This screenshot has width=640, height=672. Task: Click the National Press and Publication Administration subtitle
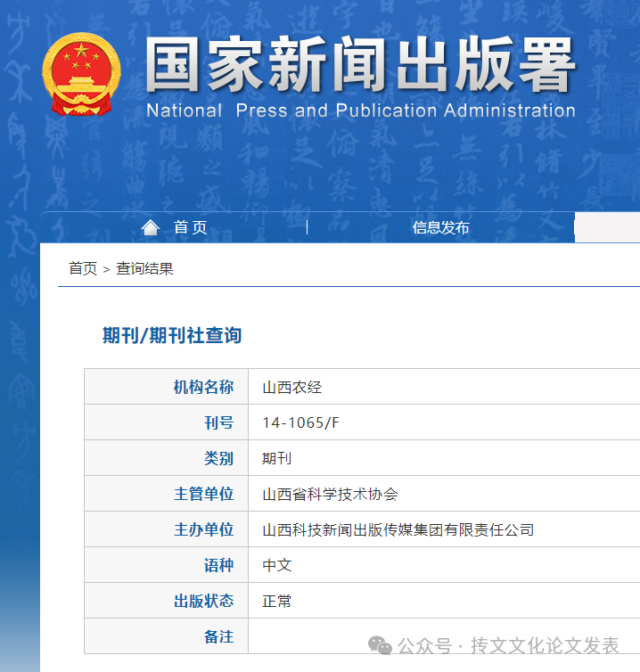[361, 111]
